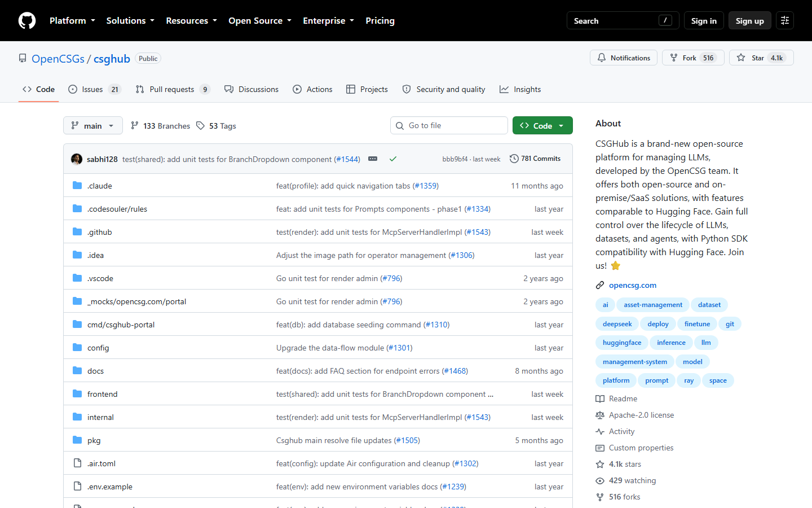This screenshot has width=812, height=508.
Task: Click the green check status icon
Action: pos(393,159)
